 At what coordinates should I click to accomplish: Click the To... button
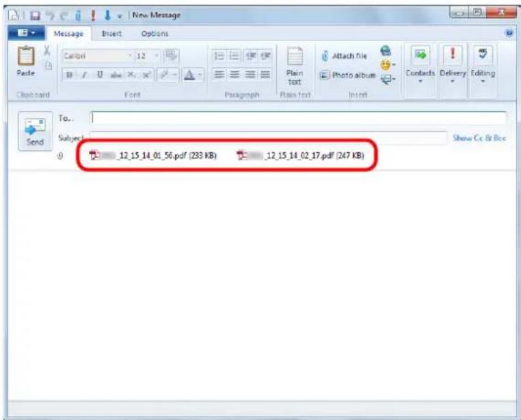(66, 118)
